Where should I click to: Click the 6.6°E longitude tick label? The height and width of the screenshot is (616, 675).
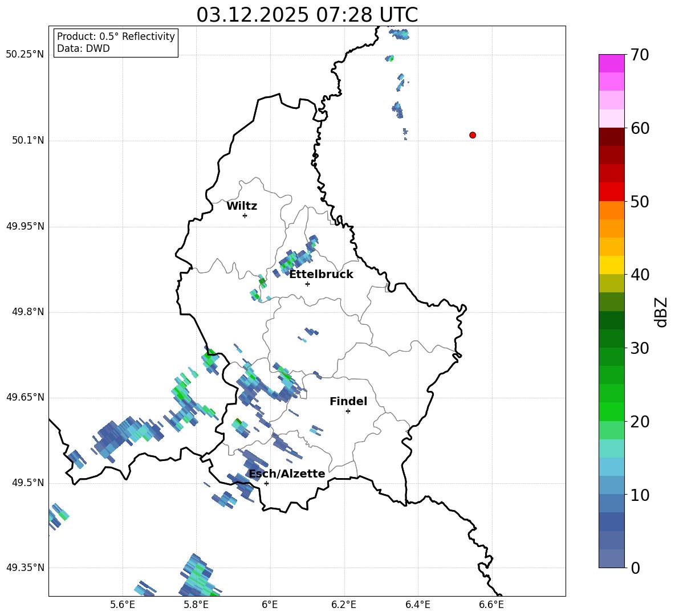pos(491,605)
